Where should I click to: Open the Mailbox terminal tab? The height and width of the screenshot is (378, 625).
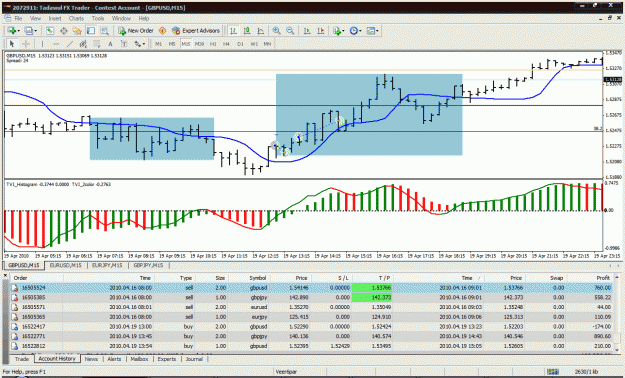[140, 359]
